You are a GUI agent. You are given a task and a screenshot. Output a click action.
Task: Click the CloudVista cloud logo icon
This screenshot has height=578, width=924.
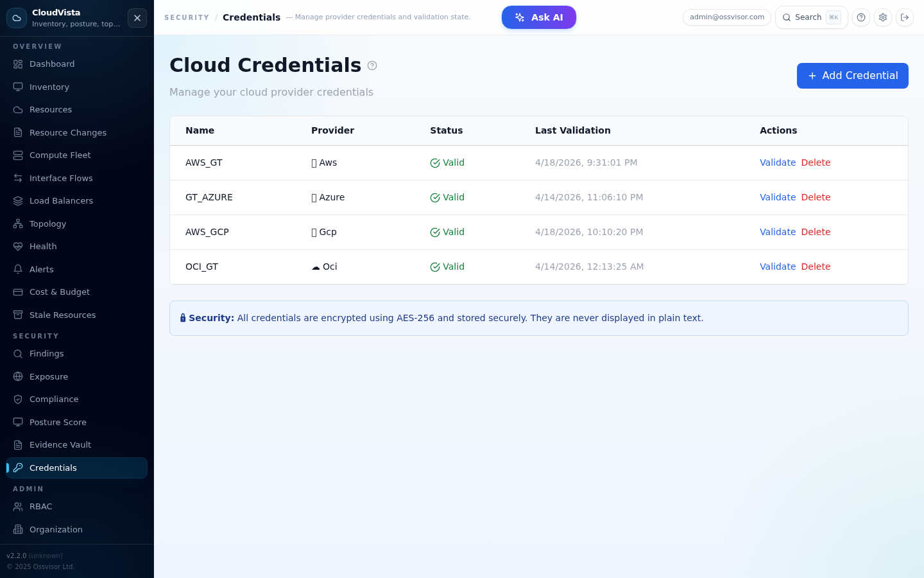click(17, 18)
